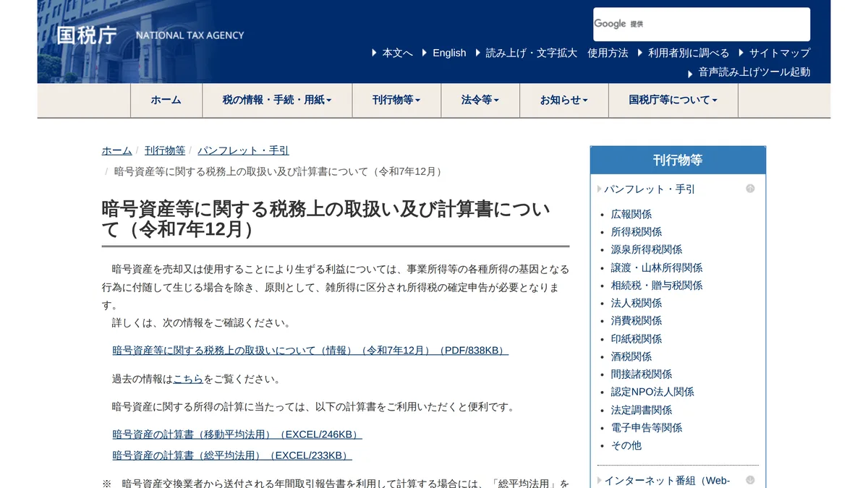Expand 刊行物等 navigation dropdown
This screenshot has width=868, height=488.
coord(396,100)
